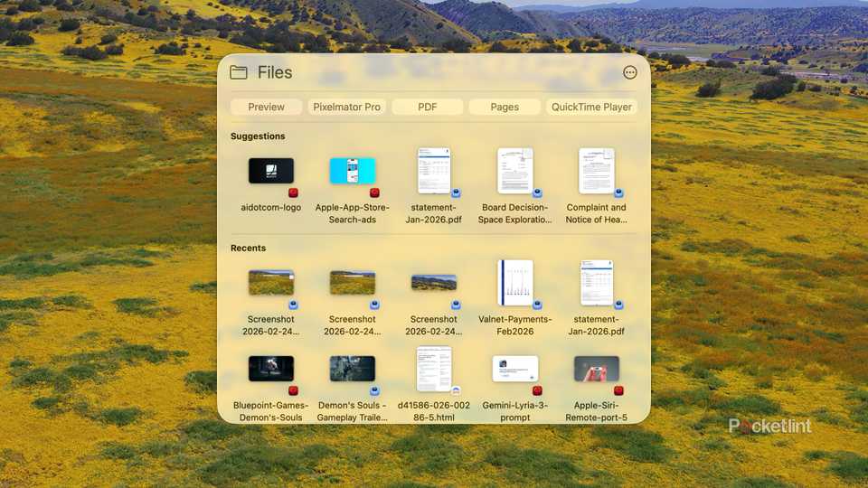Image resolution: width=868 pixels, height=488 pixels.
Task: Click the Suggestions section heading
Action: (x=258, y=136)
